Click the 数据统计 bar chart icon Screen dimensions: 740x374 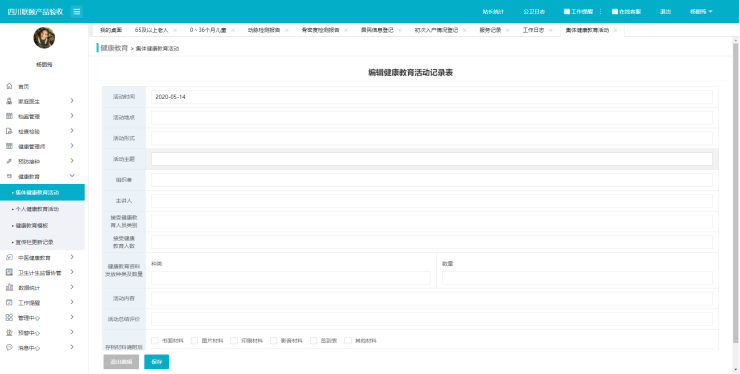coord(9,288)
